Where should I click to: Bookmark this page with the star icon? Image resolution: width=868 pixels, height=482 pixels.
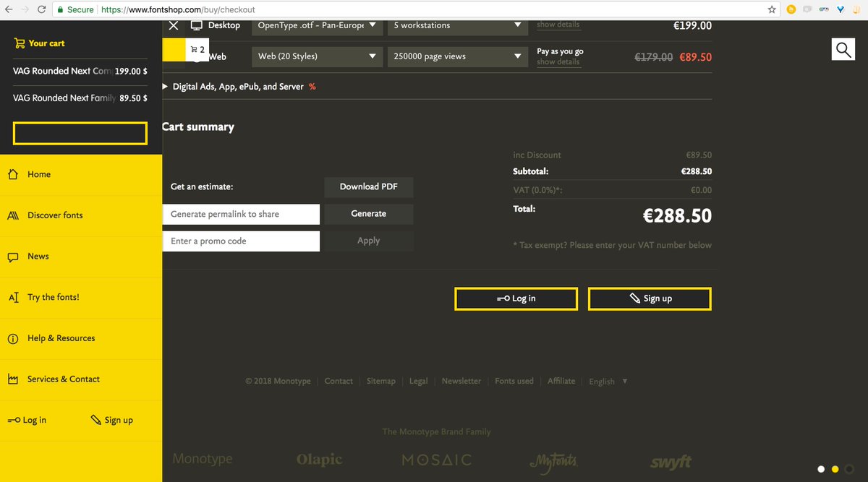click(x=772, y=10)
